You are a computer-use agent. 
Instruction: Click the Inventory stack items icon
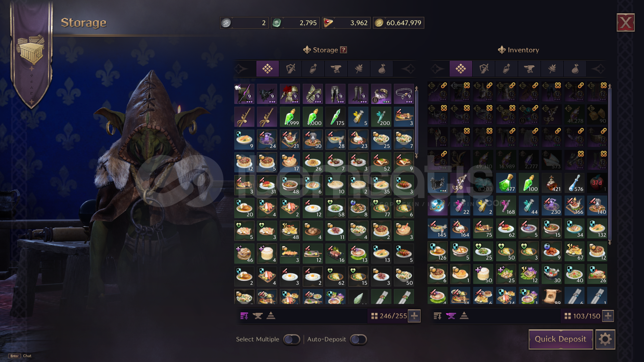(x=464, y=316)
